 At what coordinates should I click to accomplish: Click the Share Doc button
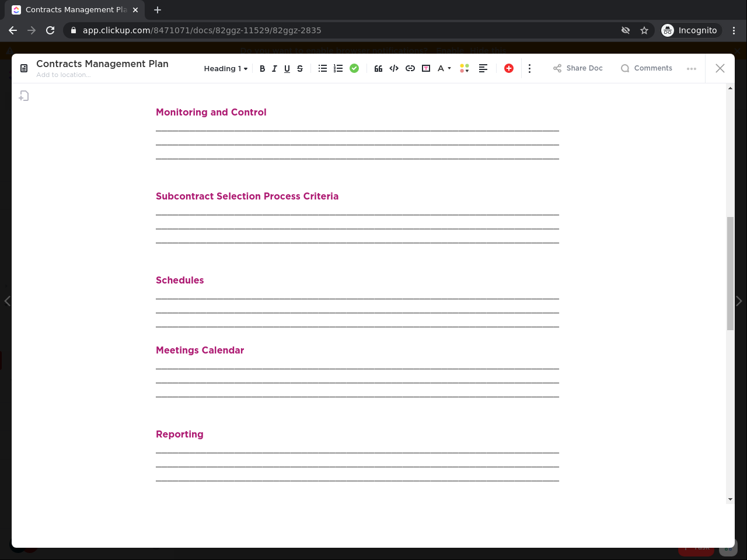pos(578,68)
